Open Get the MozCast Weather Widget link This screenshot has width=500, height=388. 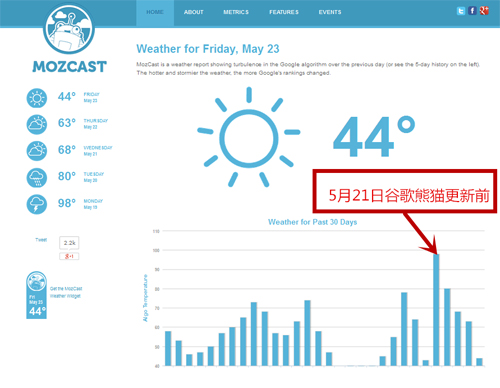(66, 292)
